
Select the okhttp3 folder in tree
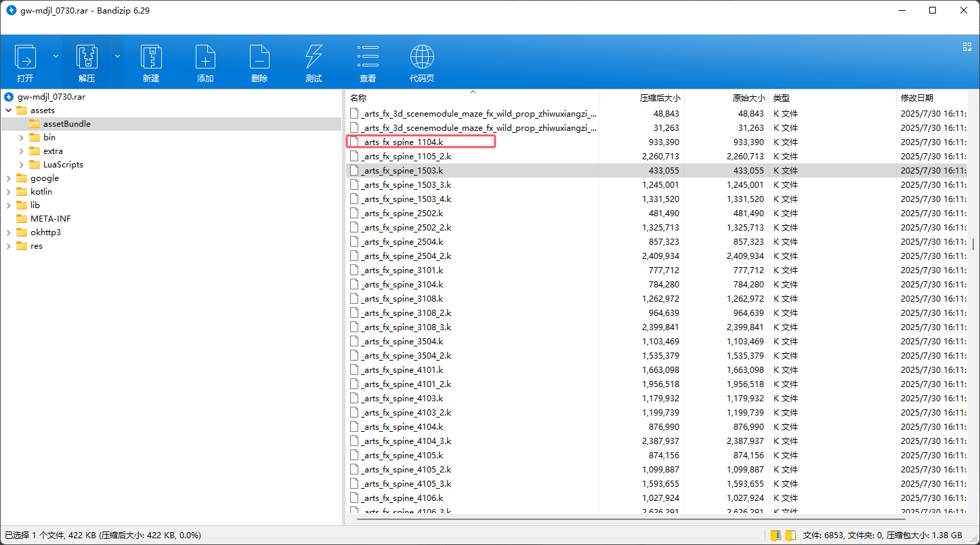point(45,233)
